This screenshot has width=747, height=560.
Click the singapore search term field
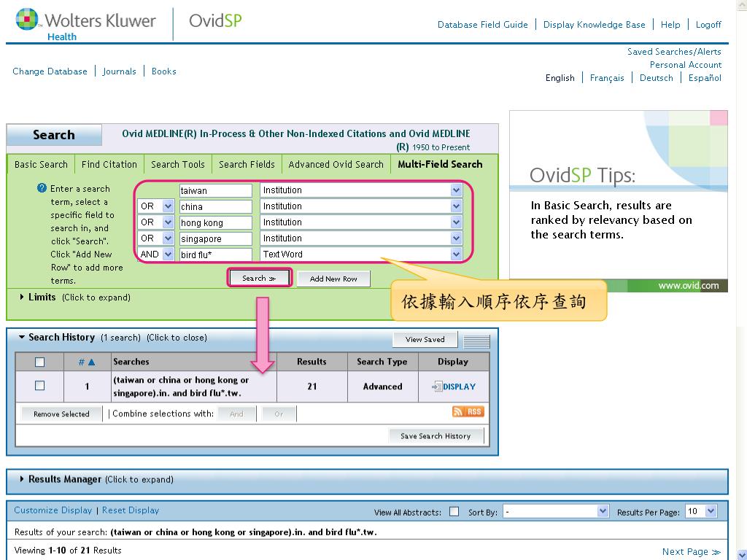pyautogui.click(x=215, y=238)
